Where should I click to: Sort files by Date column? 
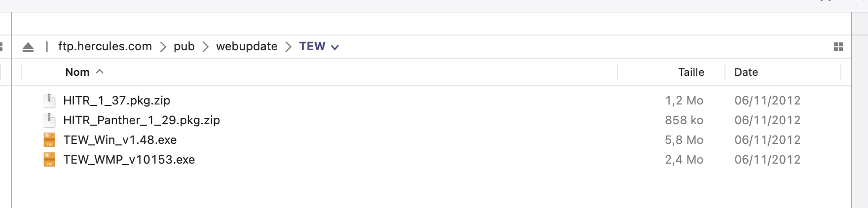(x=746, y=72)
